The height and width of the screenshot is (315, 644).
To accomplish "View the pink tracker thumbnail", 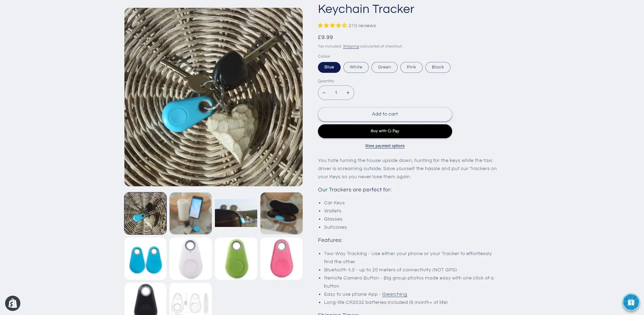I will click(x=281, y=258).
